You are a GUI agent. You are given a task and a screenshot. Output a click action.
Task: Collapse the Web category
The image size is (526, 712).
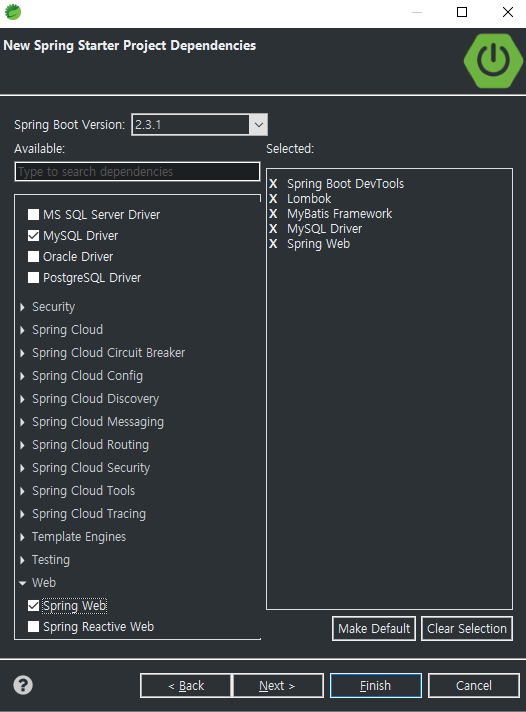click(x=22, y=583)
